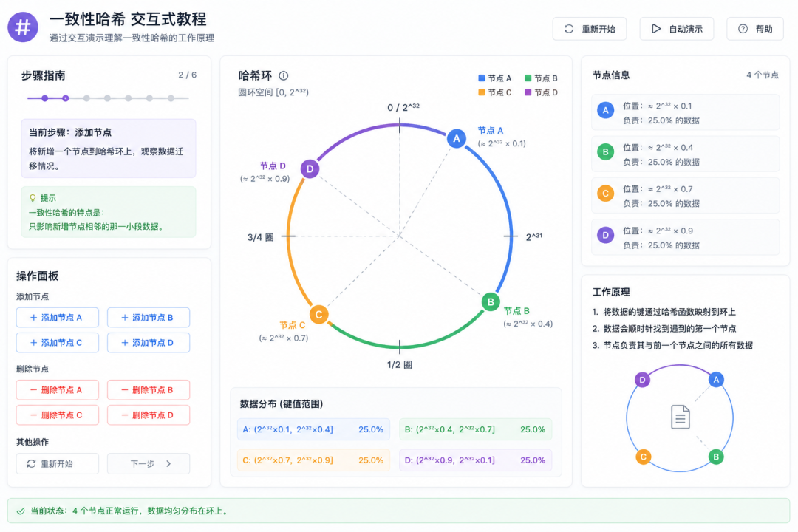Click the document icon in 工作原理 diagram
This screenshot has height=532, width=798.
click(681, 417)
